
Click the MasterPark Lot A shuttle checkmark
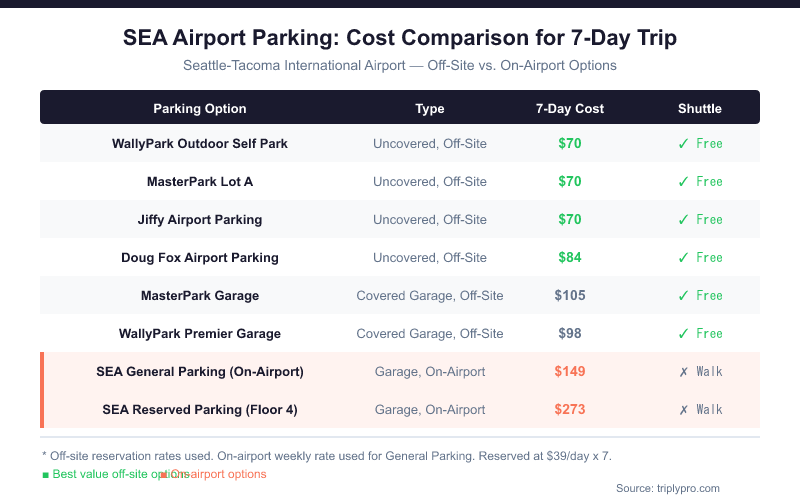[x=683, y=182]
